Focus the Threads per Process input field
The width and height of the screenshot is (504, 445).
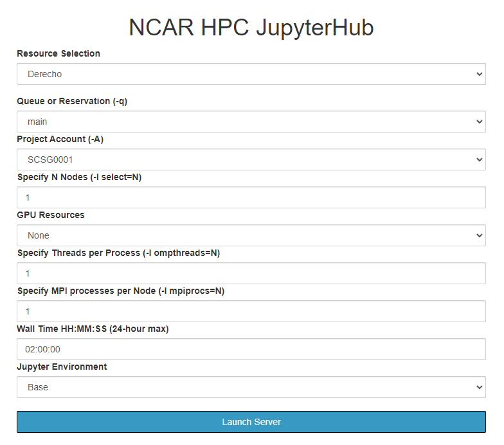(x=251, y=273)
